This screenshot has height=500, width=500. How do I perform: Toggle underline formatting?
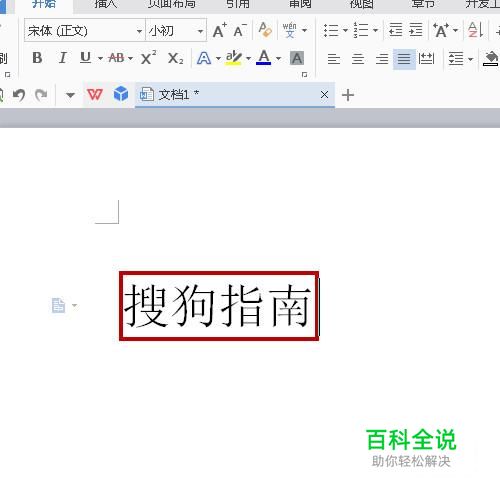[86, 58]
